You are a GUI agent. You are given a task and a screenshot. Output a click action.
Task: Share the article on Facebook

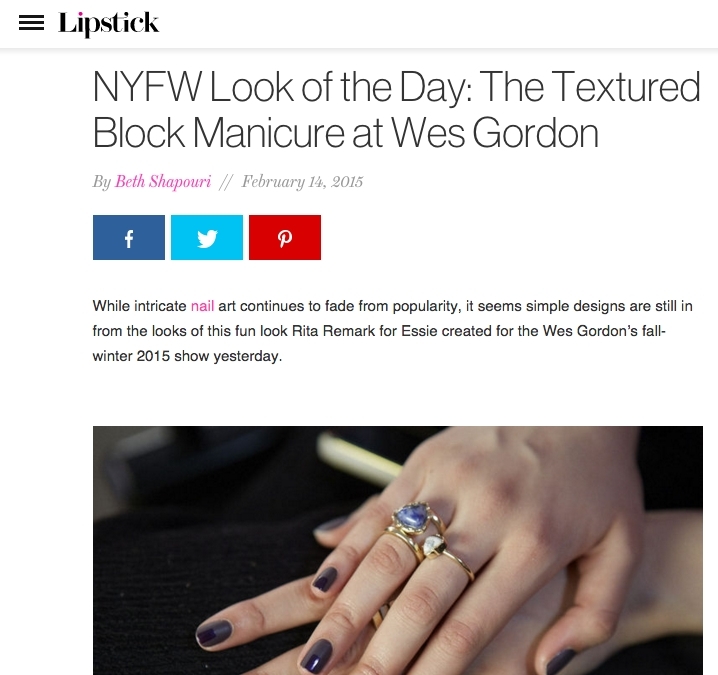(129, 238)
